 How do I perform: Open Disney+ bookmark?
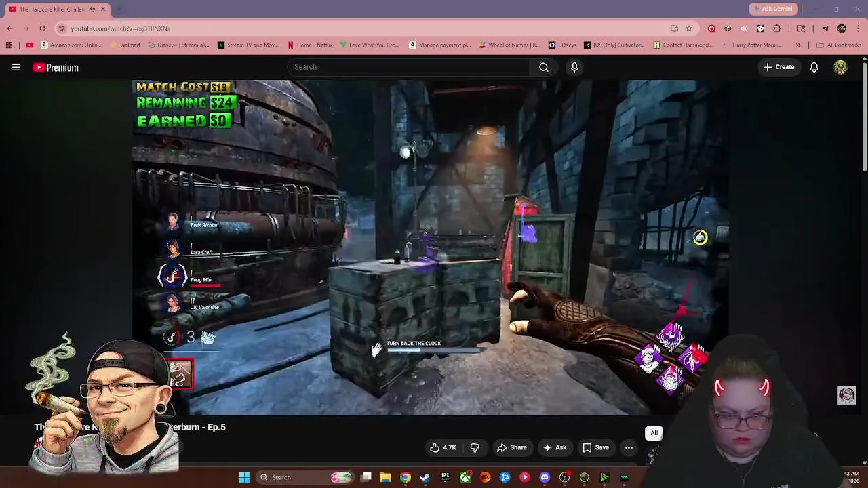click(178, 45)
